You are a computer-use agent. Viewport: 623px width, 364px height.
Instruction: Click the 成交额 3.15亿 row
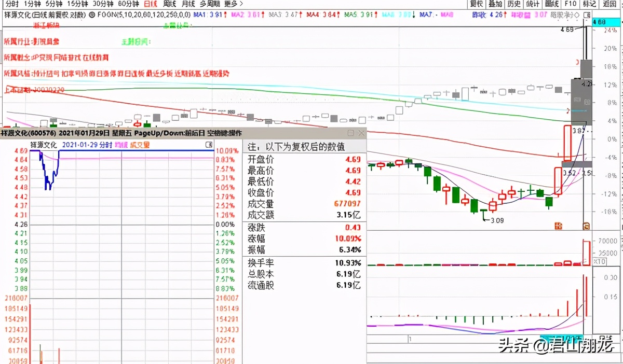pos(305,215)
